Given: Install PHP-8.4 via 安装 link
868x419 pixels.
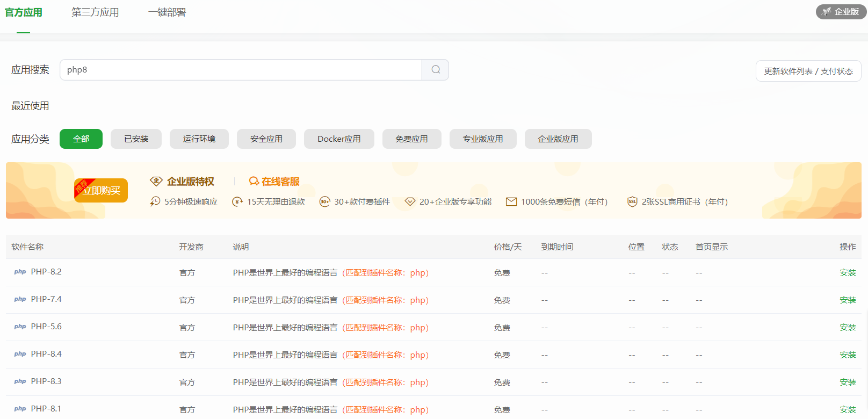Looking at the screenshot, I should pos(848,355).
